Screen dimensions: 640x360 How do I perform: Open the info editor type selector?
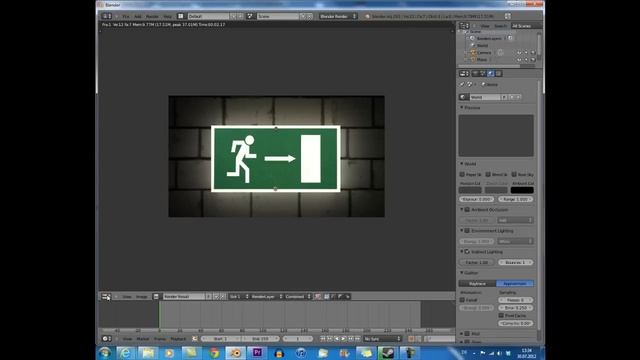[x=107, y=16]
